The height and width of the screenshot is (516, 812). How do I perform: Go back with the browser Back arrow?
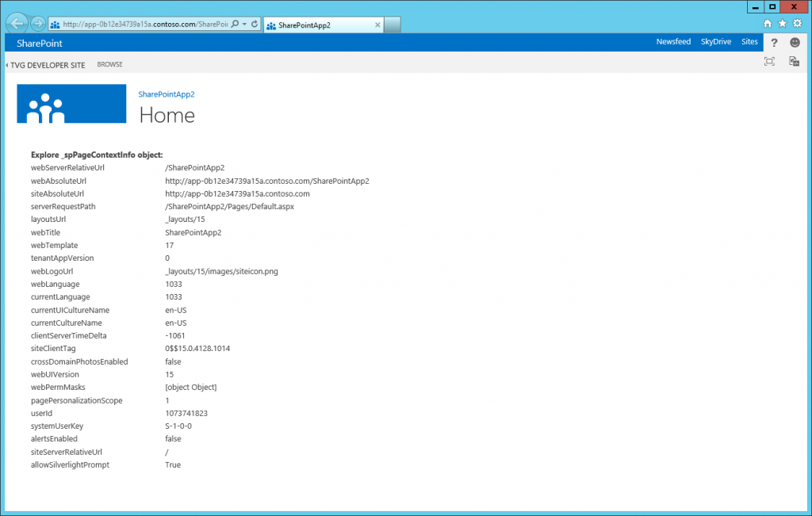17,23
